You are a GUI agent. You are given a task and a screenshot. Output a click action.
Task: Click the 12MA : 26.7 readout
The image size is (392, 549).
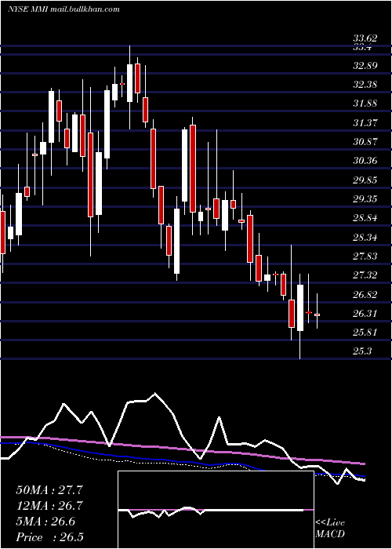(x=49, y=506)
